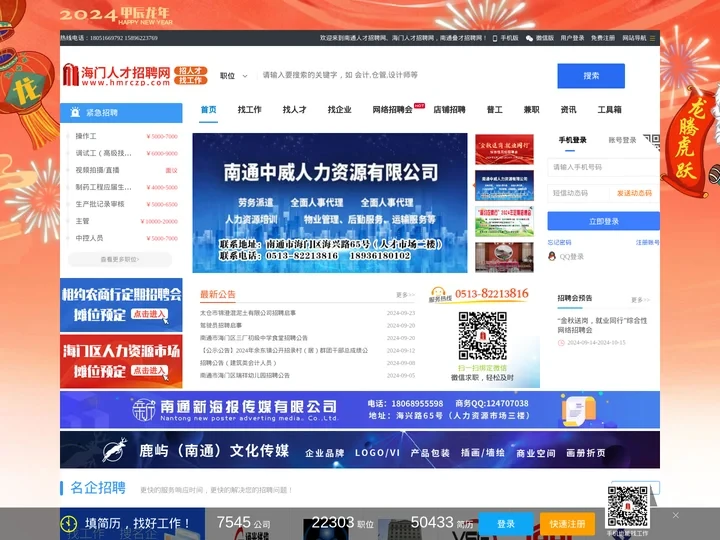The height and width of the screenshot is (540, 720).
Task: Click the clock icon under 招聘会预告
Action: (x=561, y=343)
